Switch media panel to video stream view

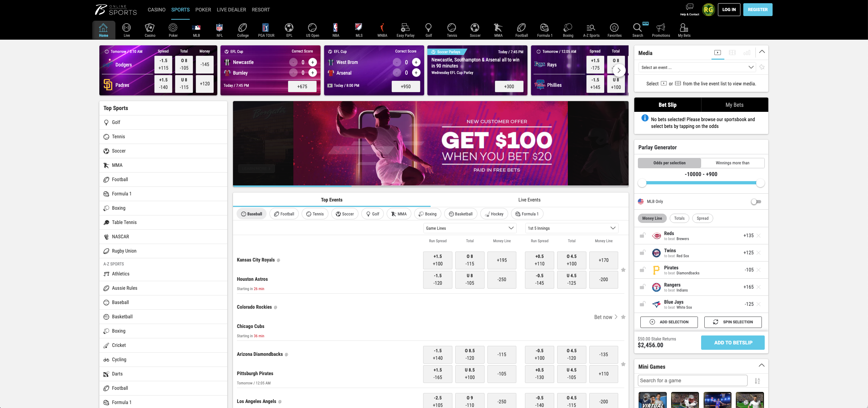(x=717, y=53)
